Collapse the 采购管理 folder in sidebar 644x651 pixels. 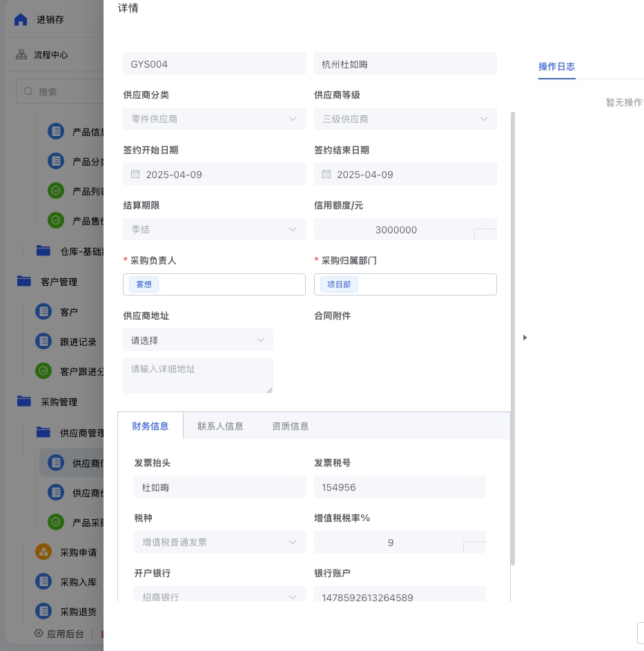(25, 401)
